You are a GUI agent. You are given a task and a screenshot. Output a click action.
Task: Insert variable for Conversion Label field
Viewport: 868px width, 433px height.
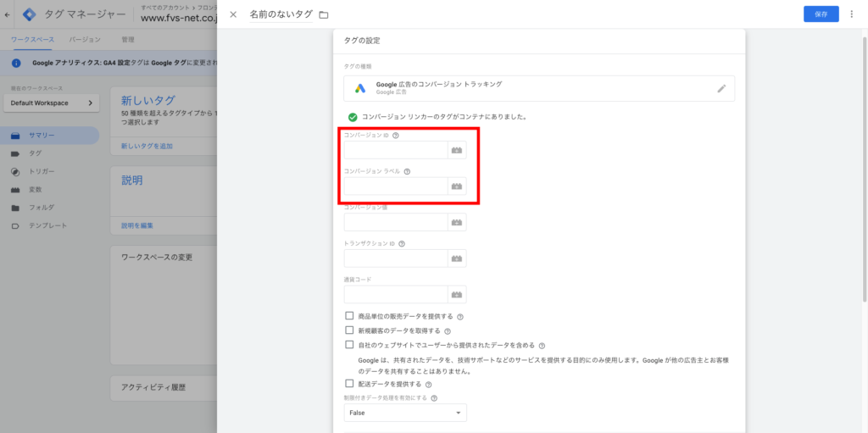click(457, 186)
